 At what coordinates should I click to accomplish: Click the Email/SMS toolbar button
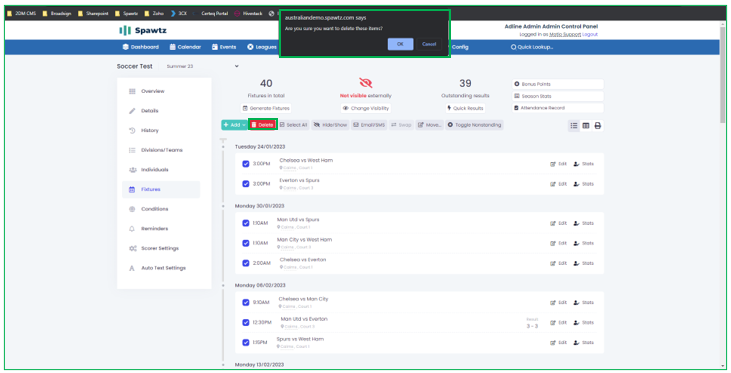369,124
